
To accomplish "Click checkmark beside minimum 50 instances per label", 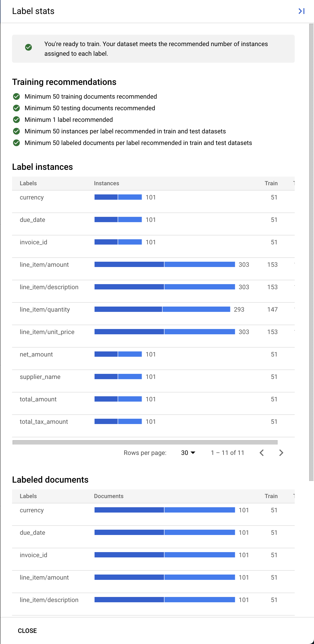I will 16,131.
